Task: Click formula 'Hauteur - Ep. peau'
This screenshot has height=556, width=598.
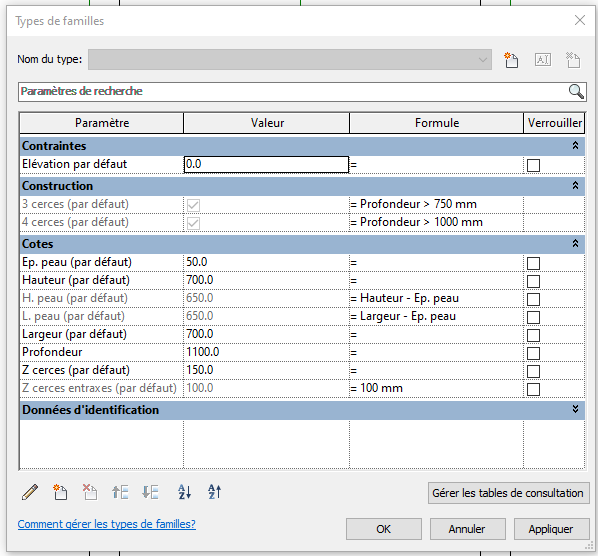Action: click(x=409, y=298)
